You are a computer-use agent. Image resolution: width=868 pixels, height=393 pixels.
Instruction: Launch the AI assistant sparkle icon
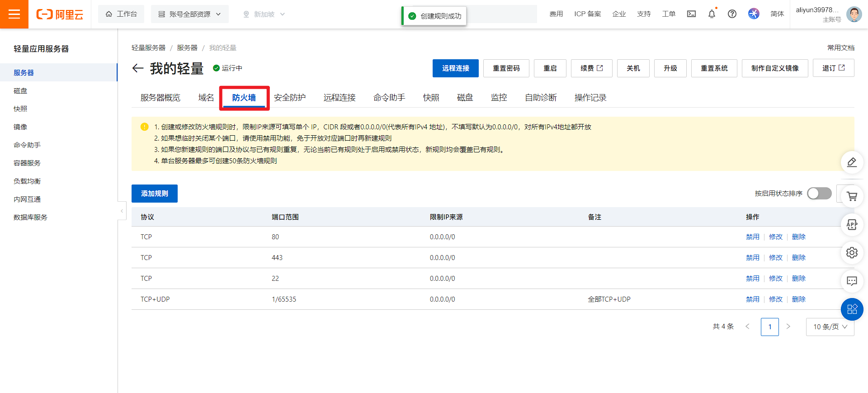click(x=754, y=14)
